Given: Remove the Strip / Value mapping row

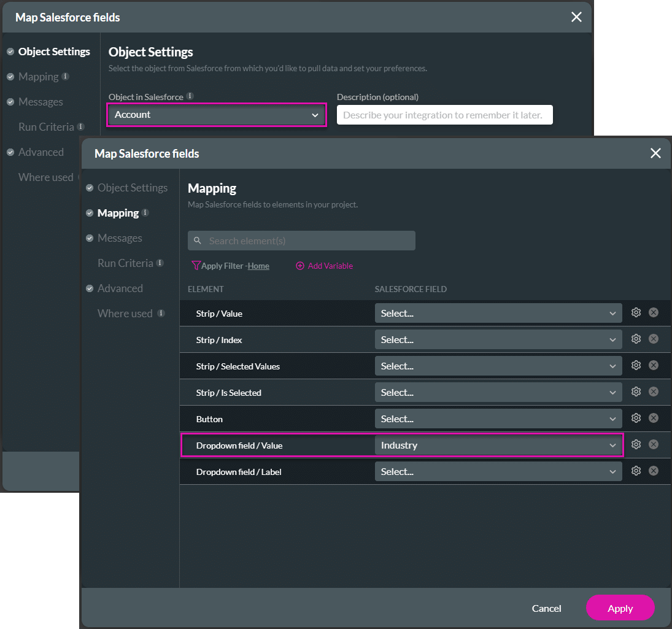Looking at the screenshot, I should pyautogui.click(x=654, y=312).
